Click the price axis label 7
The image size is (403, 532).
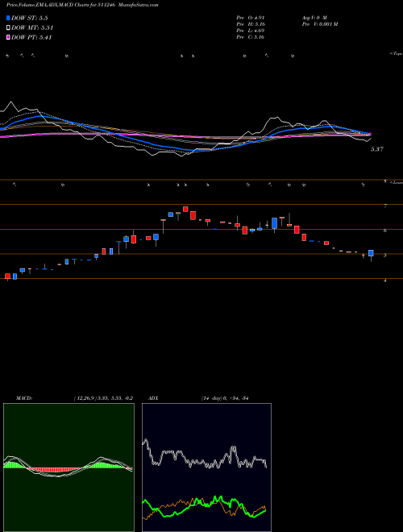(x=384, y=206)
